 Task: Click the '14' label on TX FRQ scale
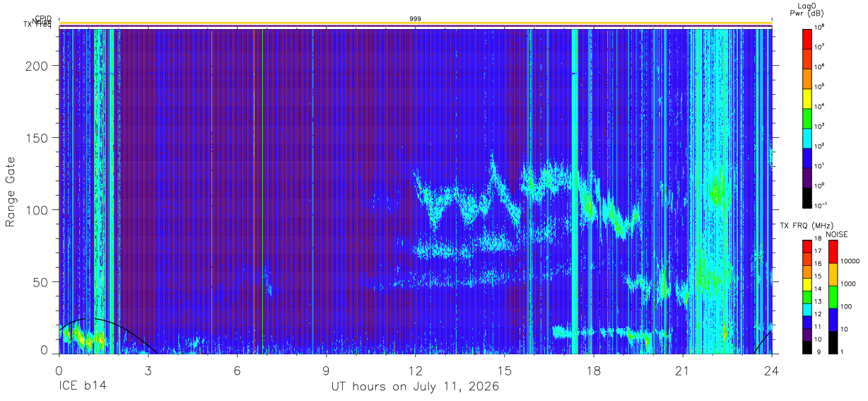coord(818,289)
